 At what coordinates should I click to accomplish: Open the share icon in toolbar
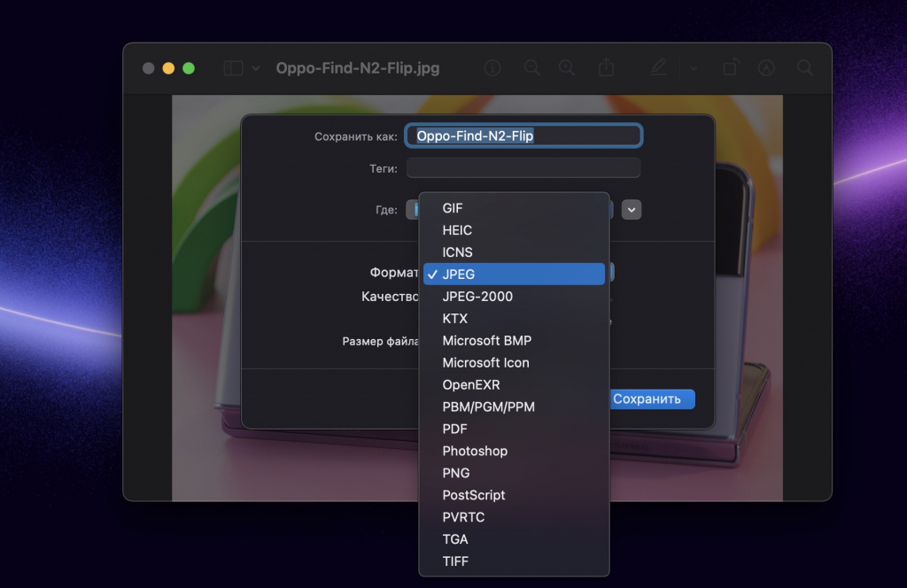coord(606,67)
